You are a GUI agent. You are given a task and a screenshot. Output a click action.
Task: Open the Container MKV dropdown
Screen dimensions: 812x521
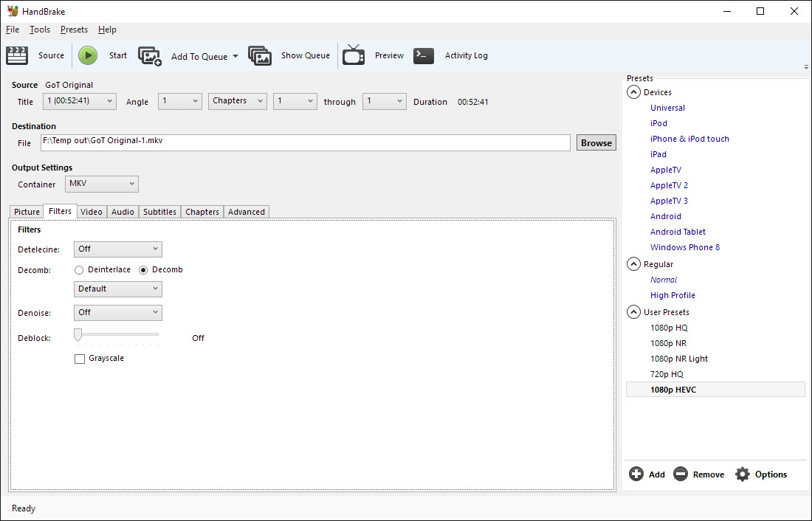102,184
